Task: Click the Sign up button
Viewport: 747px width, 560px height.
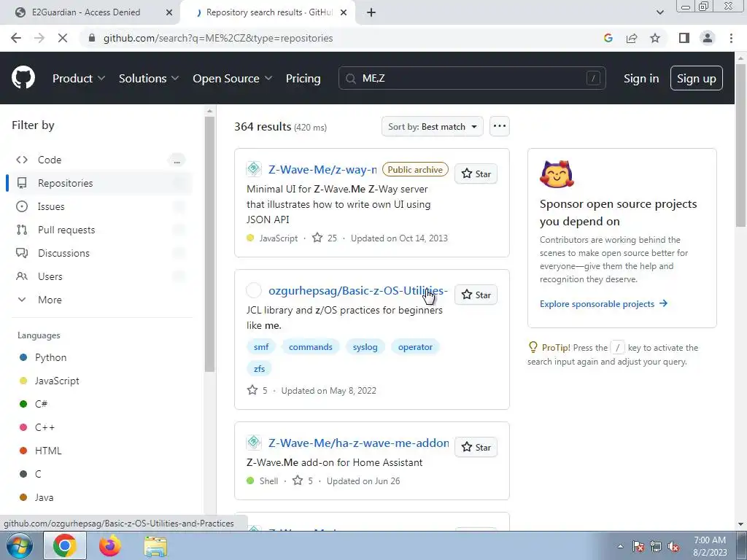Action: coord(696,78)
